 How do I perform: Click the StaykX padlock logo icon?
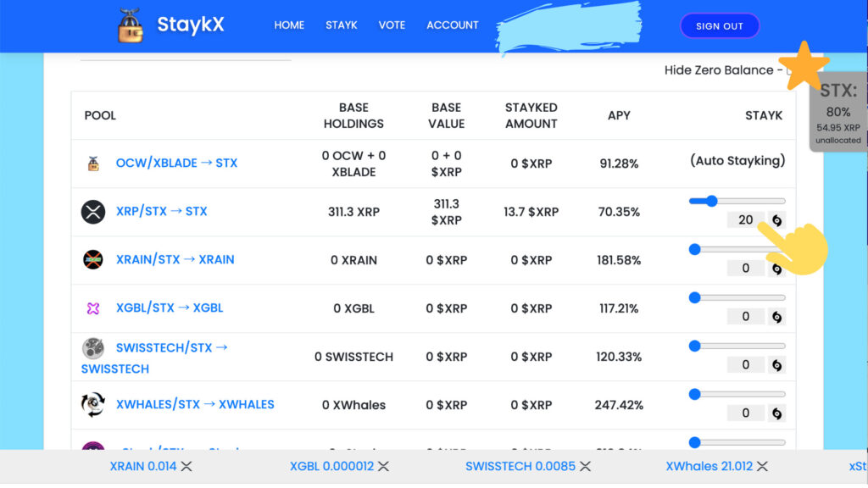[131, 26]
